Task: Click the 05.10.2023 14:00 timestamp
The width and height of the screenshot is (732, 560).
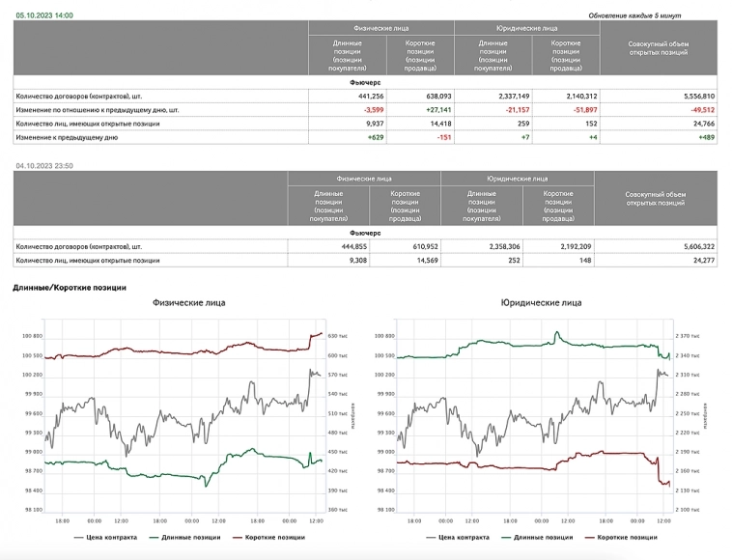Action: [x=44, y=16]
